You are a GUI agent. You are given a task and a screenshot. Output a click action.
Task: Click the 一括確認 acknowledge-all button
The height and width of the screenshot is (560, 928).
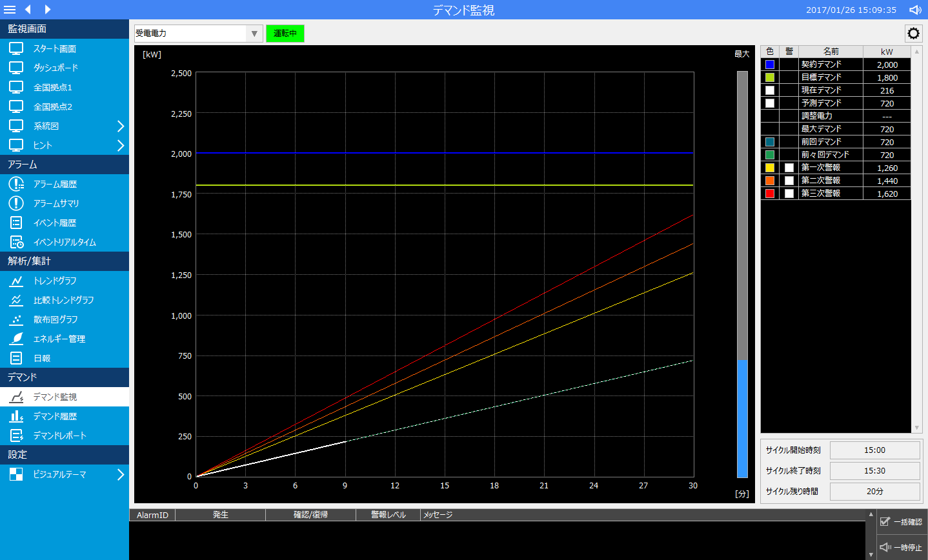(902, 521)
